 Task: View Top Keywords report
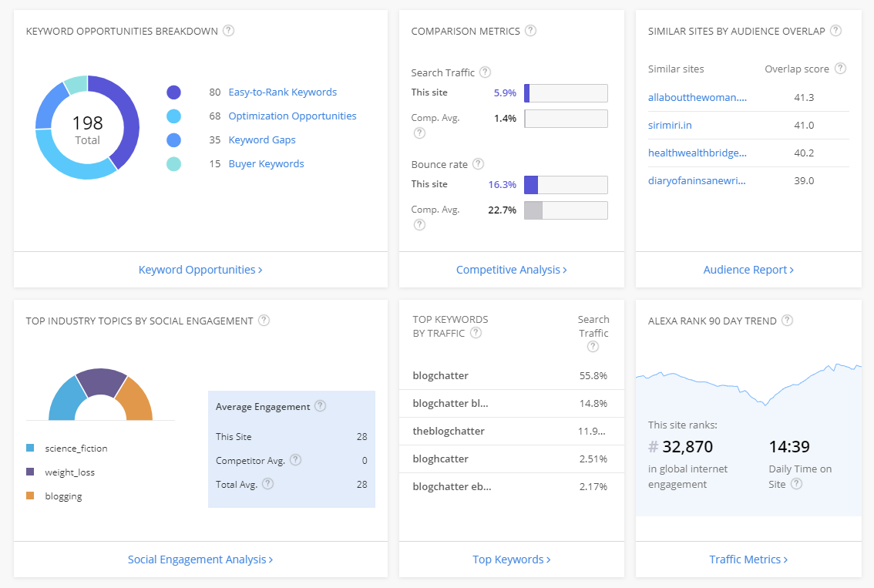tap(511, 559)
